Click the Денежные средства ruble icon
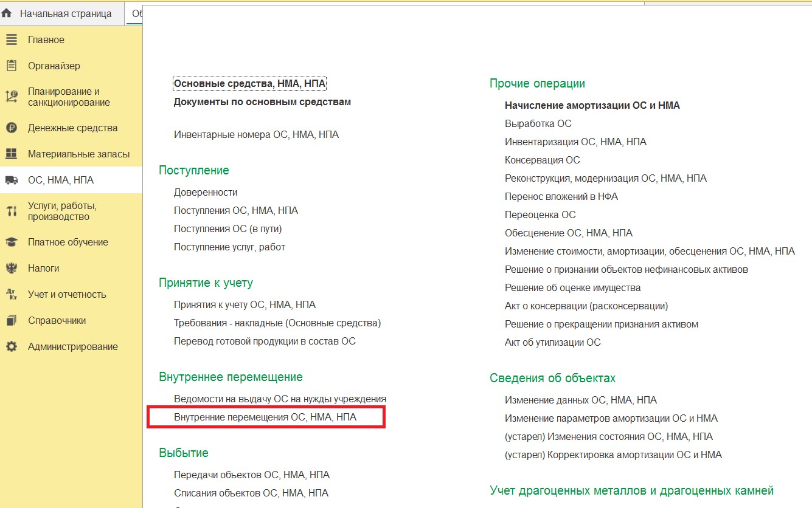Viewport: 812px width, 508px height. [11, 128]
